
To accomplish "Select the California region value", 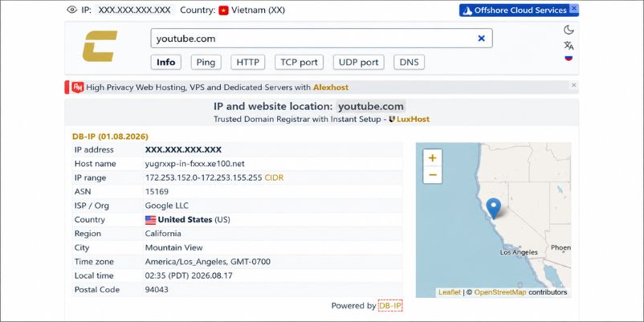I will (x=163, y=234).
